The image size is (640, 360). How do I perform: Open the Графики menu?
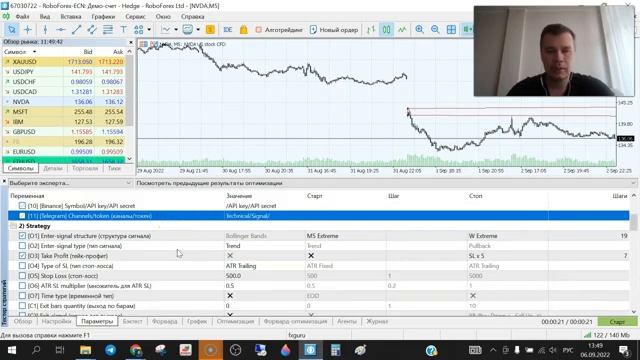pyautogui.click(x=103, y=17)
